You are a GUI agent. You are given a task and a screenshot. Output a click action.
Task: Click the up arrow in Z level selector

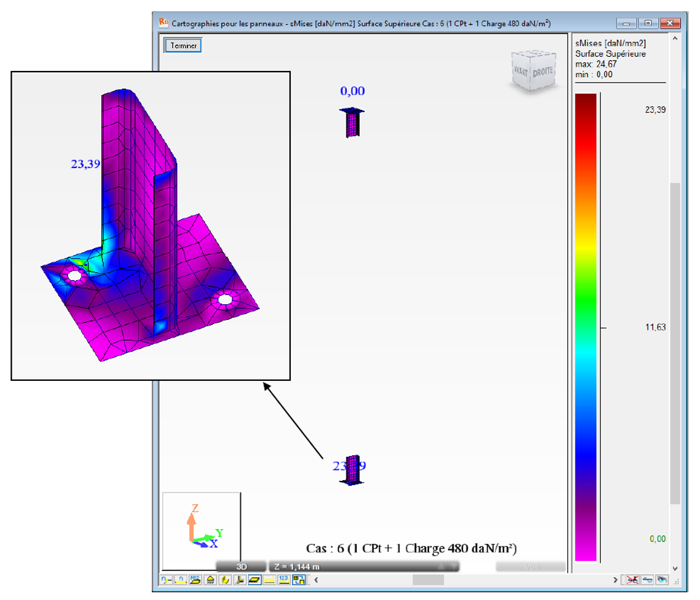441,567
